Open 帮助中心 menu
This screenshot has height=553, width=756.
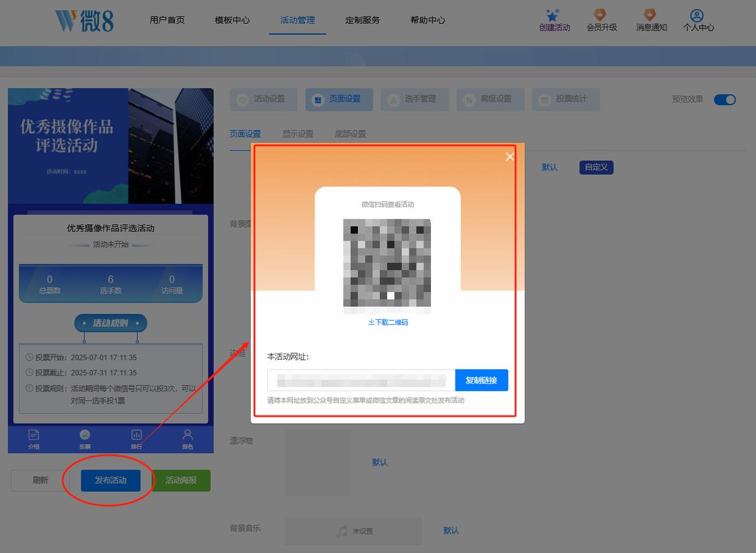point(428,20)
